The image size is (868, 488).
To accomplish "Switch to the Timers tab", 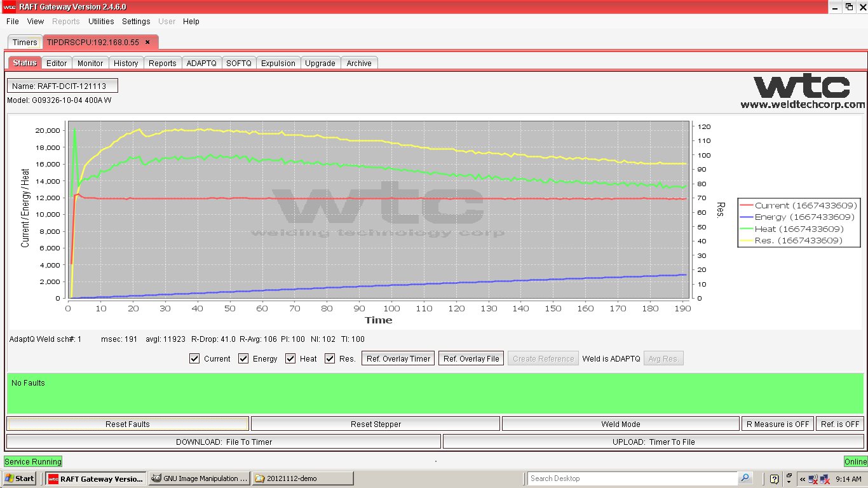I will 25,43.
